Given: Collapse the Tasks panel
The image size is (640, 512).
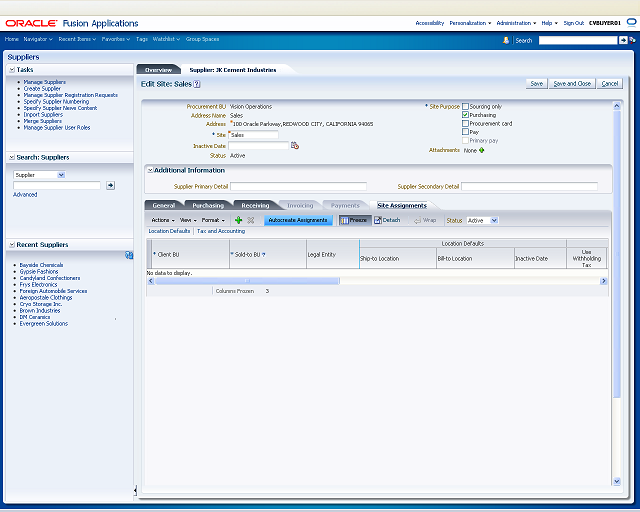Looking at the screenshot, I should (12, 70).
